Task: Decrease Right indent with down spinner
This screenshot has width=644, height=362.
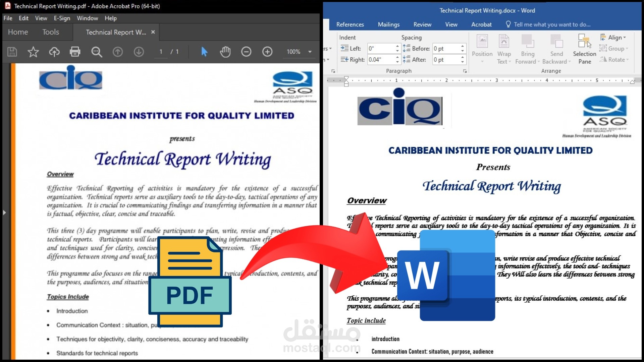Action: tap(397, 62)
